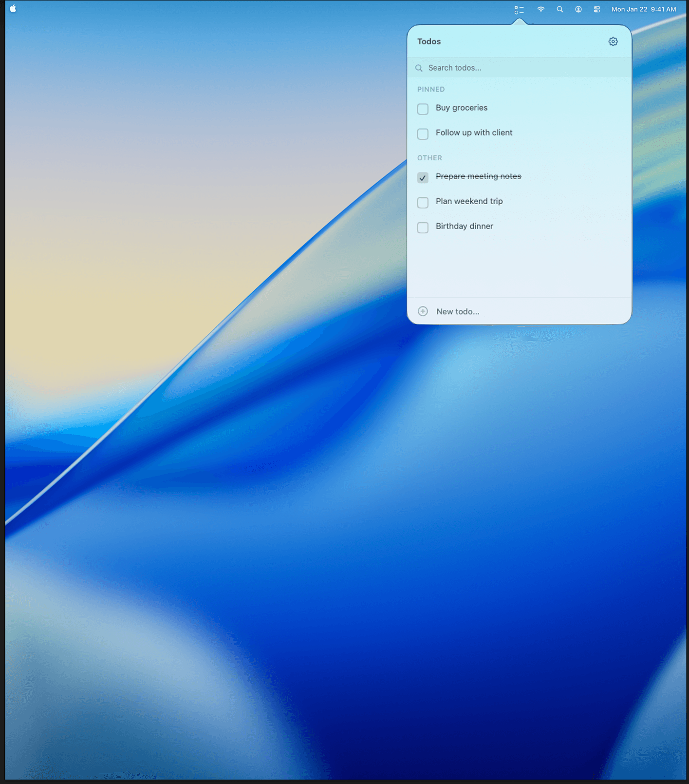Viewport: 689px width, 784px height.
Task: Select the Plan weekend trip text
Action: [x=469, y=201]
